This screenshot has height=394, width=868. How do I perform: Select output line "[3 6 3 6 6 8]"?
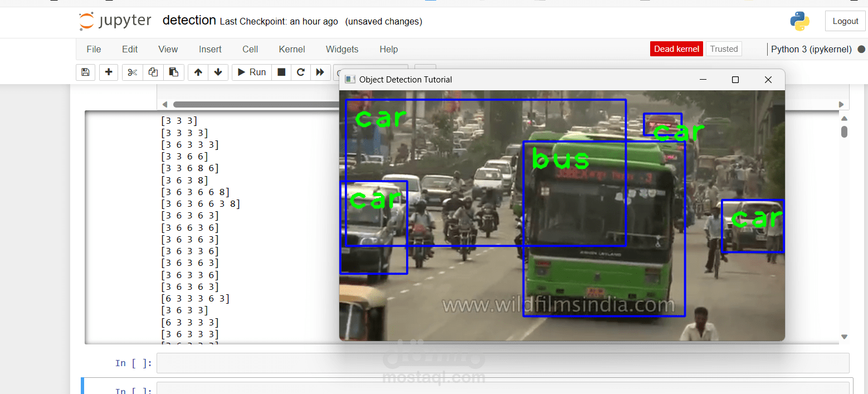(195, 192)
